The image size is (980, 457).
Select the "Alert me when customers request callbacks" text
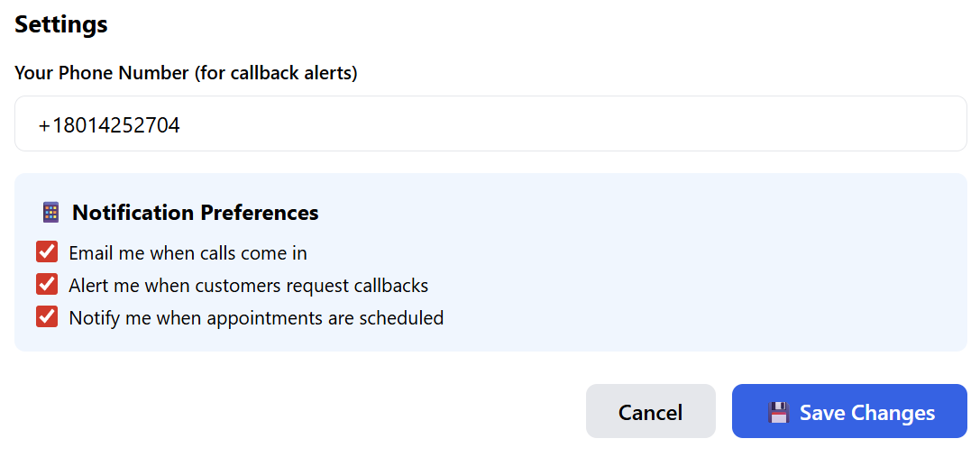click(x=248, y=286)
